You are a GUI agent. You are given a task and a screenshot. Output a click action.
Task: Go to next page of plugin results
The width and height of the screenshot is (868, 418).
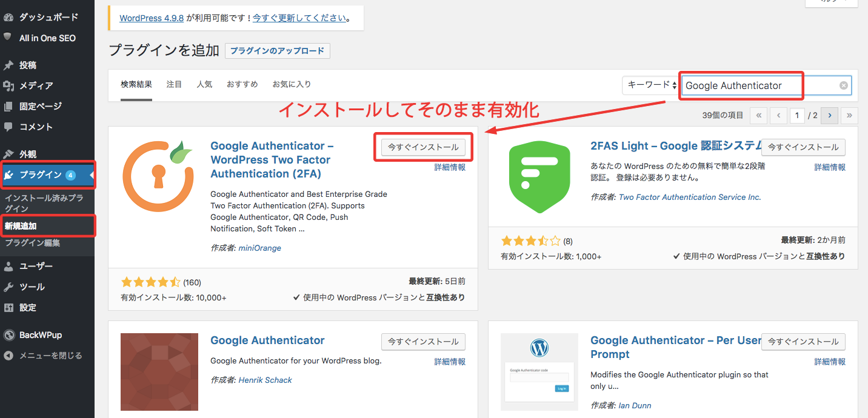pos(831,115)
